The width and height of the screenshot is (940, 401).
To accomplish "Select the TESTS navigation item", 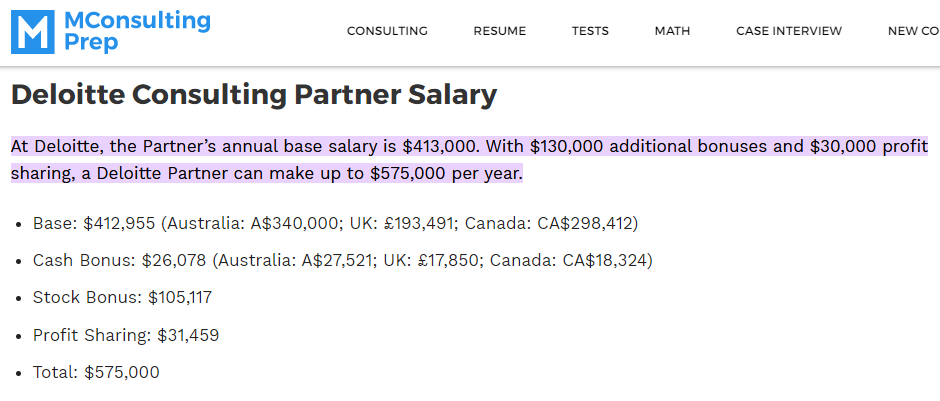I will tap(590, 31).
